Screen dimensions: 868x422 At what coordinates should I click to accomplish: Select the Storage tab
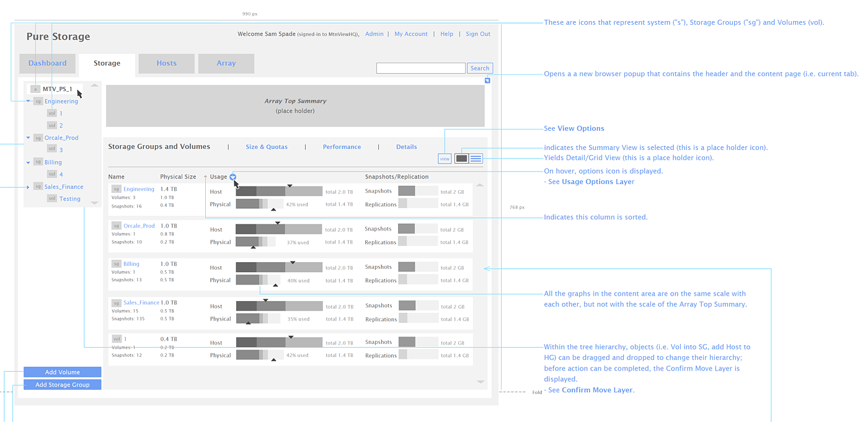click(107, 63)
